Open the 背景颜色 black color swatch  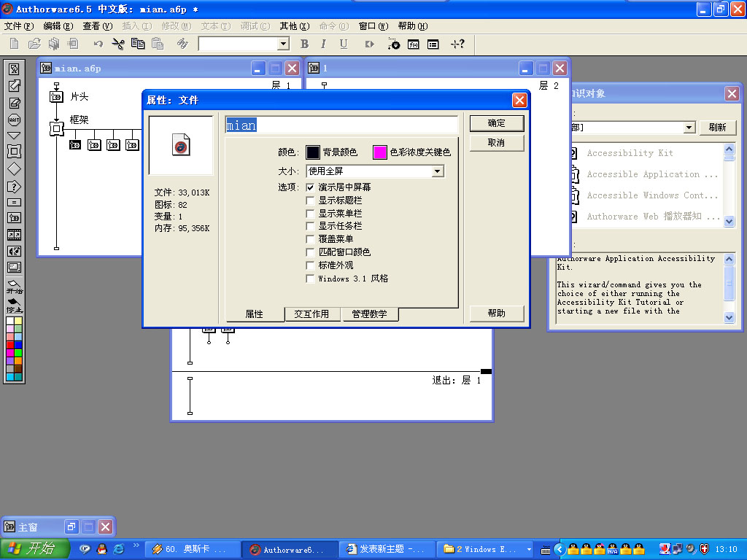click(312, 152)
